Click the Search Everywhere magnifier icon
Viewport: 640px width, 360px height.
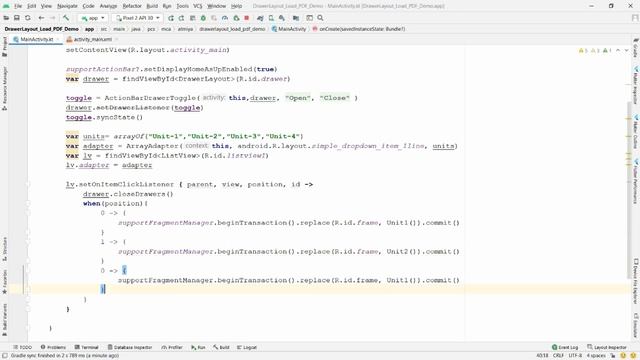click(x=320, y=18)
